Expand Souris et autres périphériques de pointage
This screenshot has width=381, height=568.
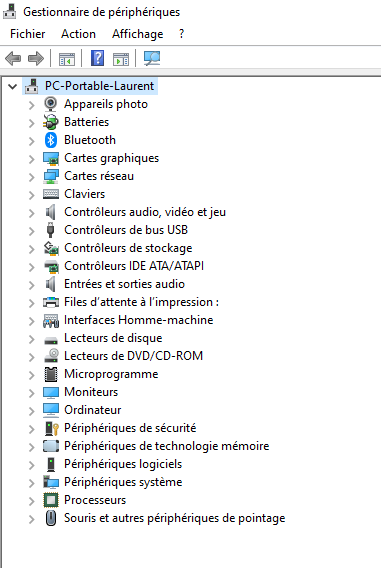tap(32, 519)
